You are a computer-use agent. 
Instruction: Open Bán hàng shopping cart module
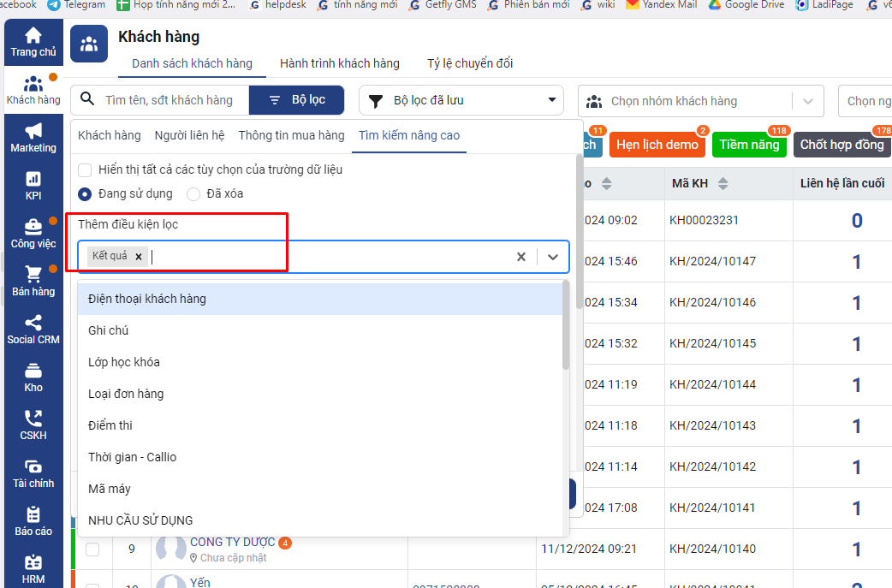[x=33, y=281]
